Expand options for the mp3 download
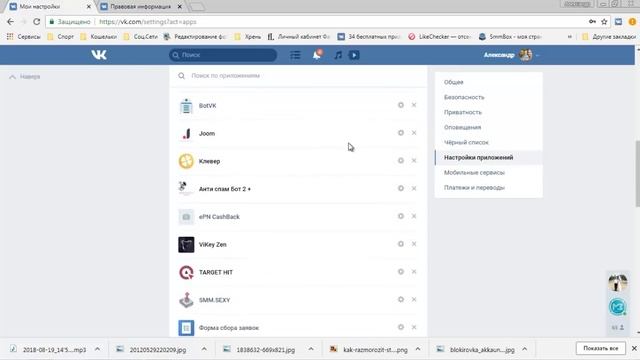 [x=97, y=349]
